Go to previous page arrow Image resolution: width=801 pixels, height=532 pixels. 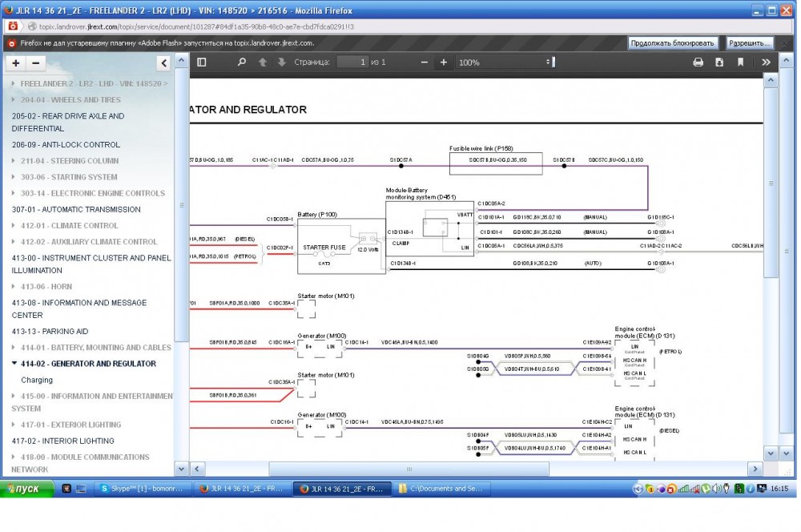click(262, 62)
